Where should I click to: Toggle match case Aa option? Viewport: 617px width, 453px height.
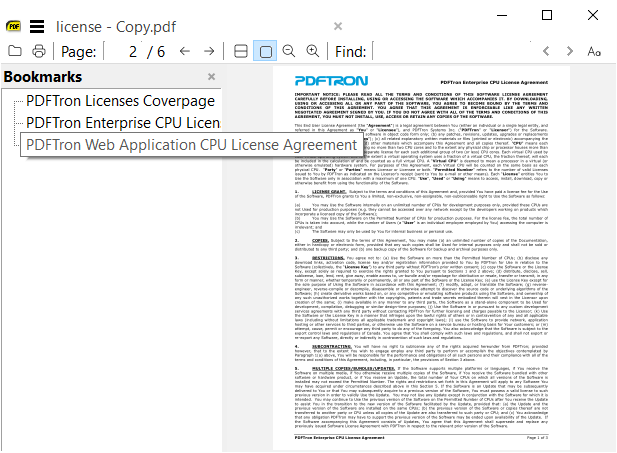pos(594,51)
